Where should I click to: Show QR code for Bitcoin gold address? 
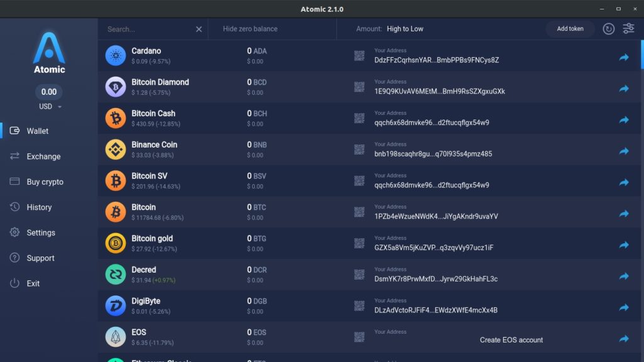pos(359,243)
